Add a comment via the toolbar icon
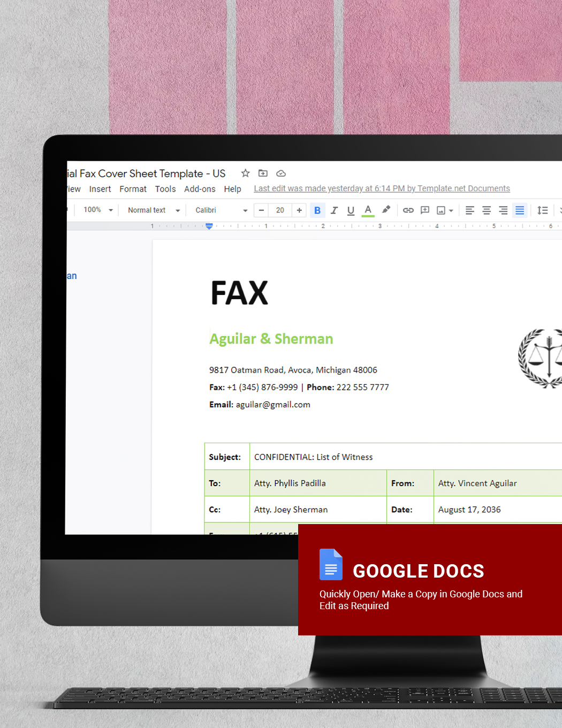Image resolution: width=562 pixels, height=728 pixels. point(424,210)
